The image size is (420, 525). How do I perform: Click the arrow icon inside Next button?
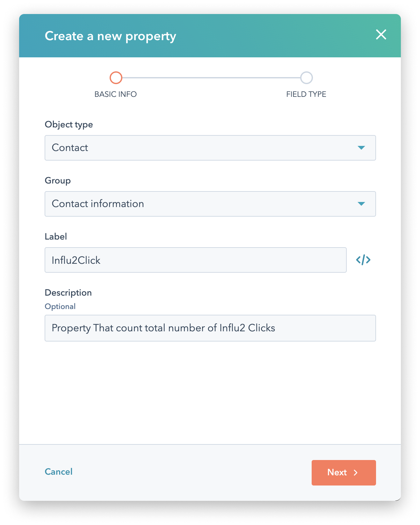point(356,473)
